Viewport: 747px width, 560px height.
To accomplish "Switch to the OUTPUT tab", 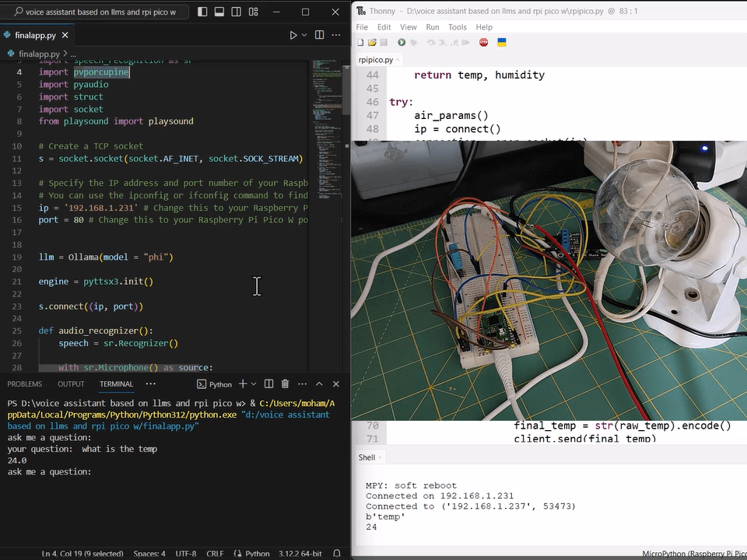I will pos(71,383).
